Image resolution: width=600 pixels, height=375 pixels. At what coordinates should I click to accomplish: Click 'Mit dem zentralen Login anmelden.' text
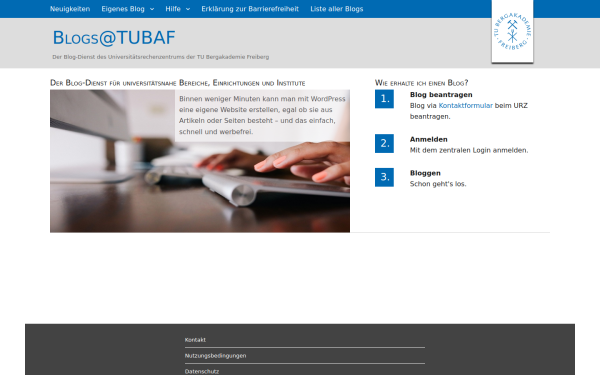point(469,150)
